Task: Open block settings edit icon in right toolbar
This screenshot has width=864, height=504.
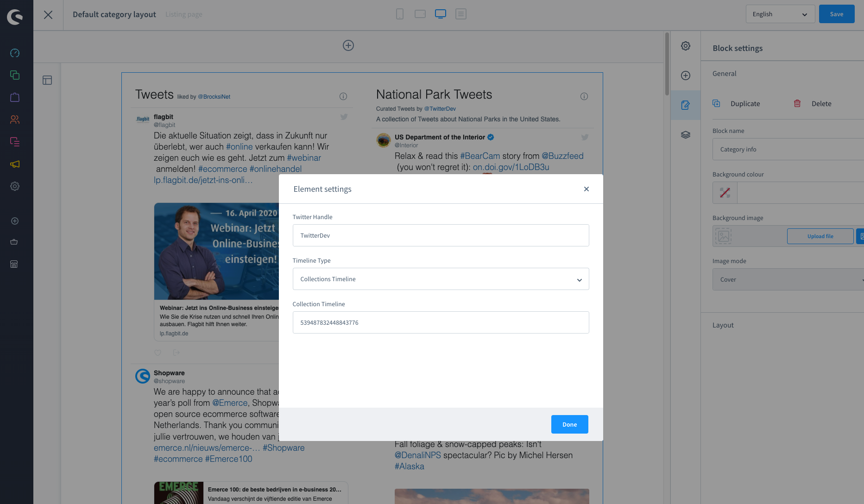Action: [x=686, y=105]
